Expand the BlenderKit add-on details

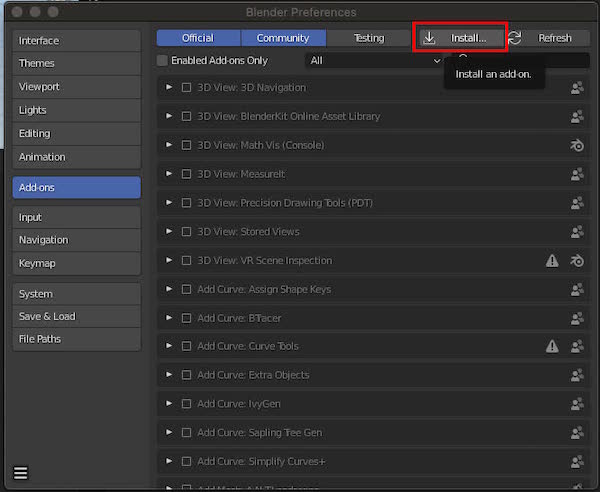[169, 116]
